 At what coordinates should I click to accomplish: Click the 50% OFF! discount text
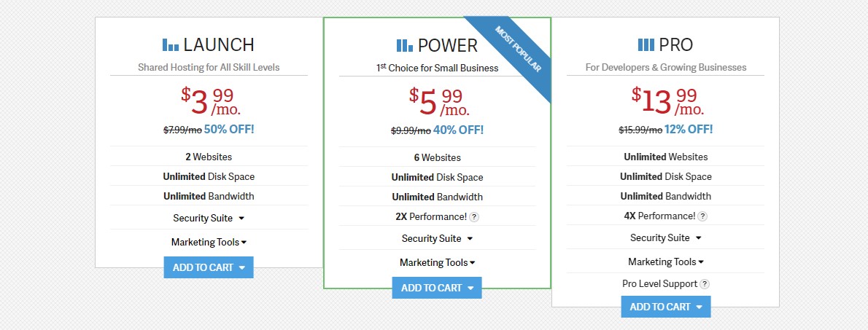(x=229, y=130)
